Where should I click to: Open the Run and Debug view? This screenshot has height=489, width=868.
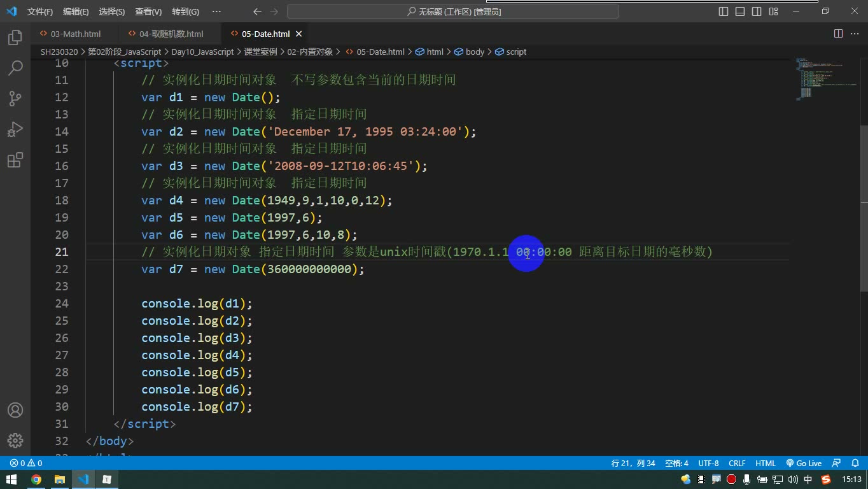pos(15,129)
